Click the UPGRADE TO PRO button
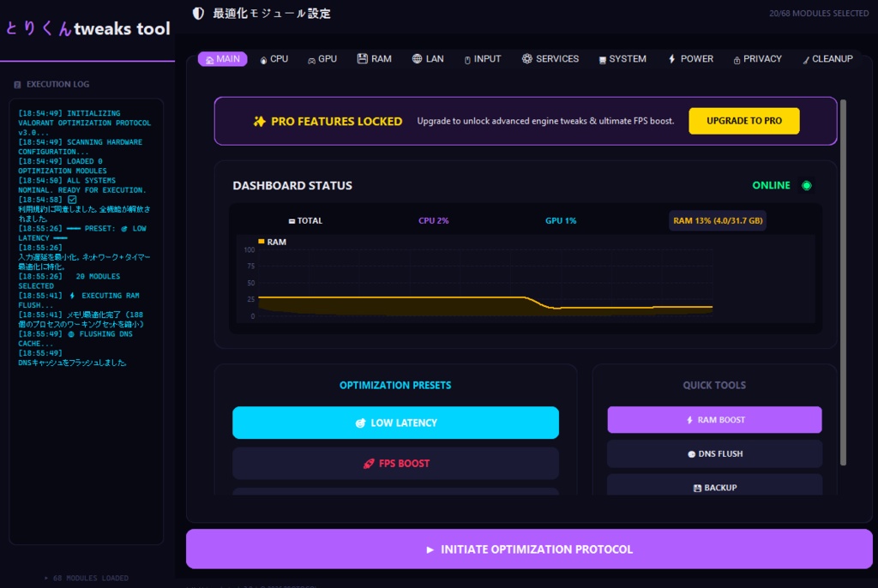 pos(743,121)
